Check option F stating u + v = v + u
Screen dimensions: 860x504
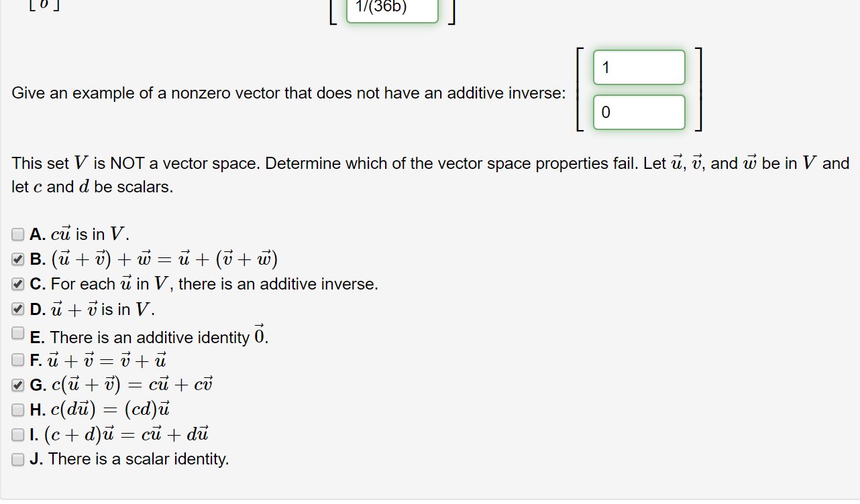pos(17,359)
